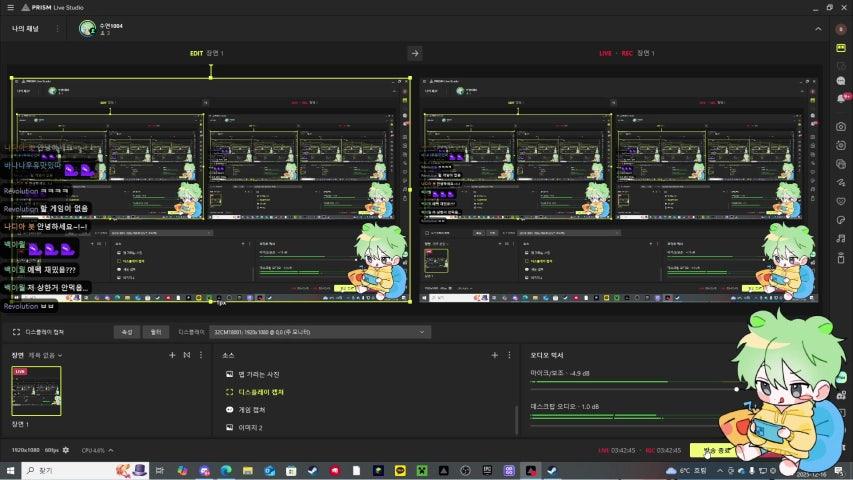Screen dimensions: 853x480
Task: Click the music note sidebar icon
Action: (x=841, y=238)
